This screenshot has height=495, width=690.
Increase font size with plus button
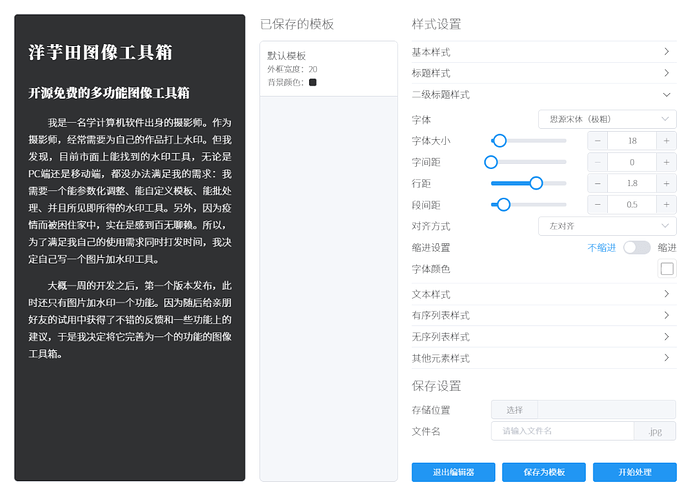(x=666, y=141)
